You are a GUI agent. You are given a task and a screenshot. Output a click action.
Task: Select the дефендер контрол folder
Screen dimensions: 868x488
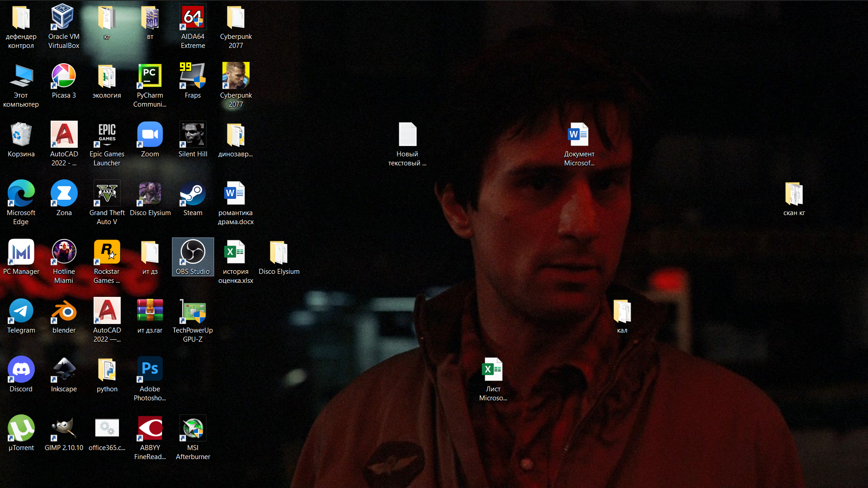(x=21, y=26)
